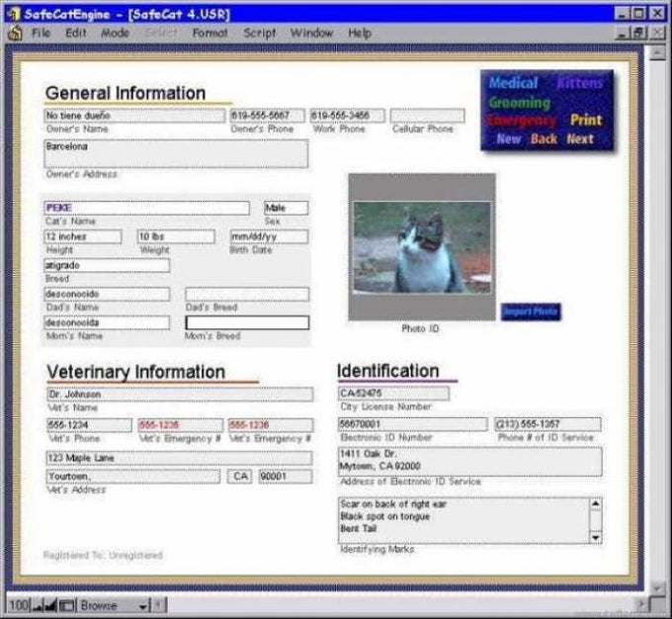Click the Import Photo button
This screenshot has width=672, height=619.
click(531, 311)
